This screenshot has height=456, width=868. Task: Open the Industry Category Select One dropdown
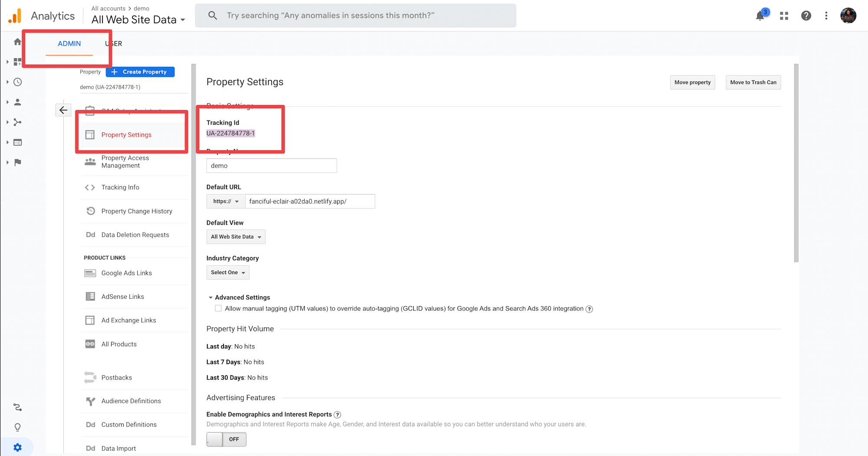[228, 272]
